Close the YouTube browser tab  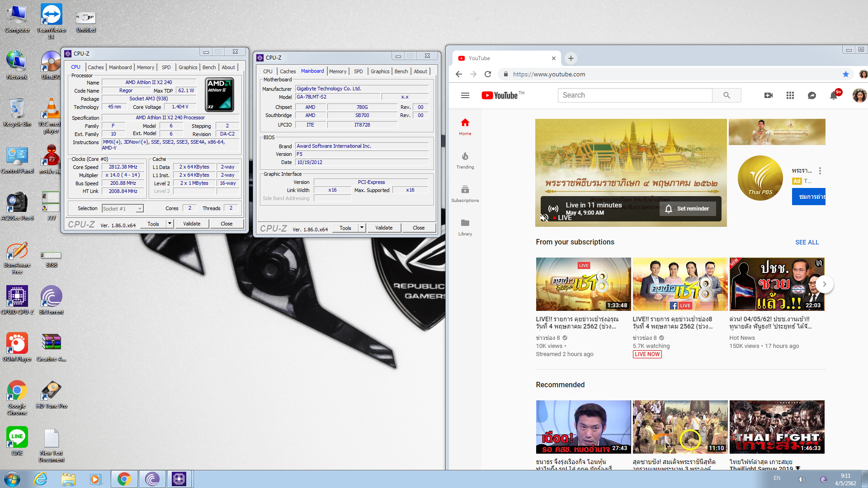pyautogui.click(x=554, y=58)
